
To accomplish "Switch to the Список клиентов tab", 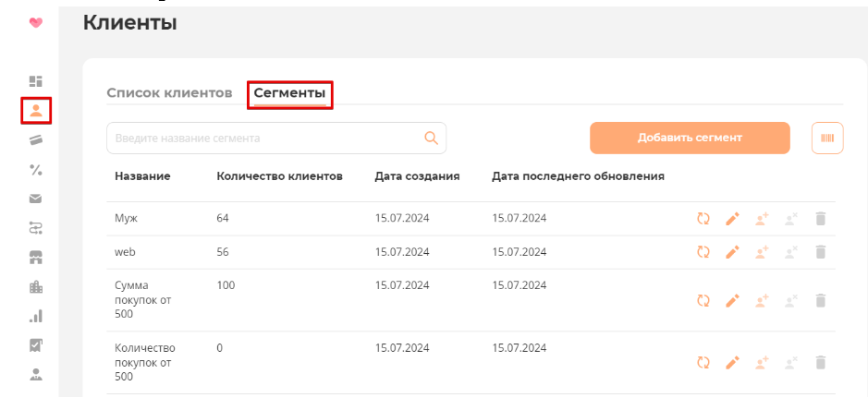I will [169, 93].
